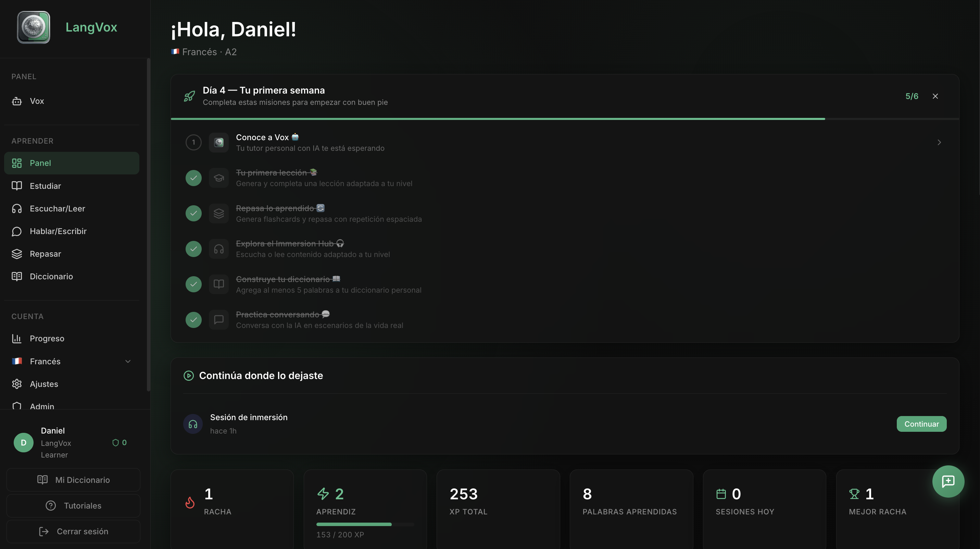This screenshot has height=549, width=980.
Task: Click the French flag beside Francés · A2
Action: point(175,51)
